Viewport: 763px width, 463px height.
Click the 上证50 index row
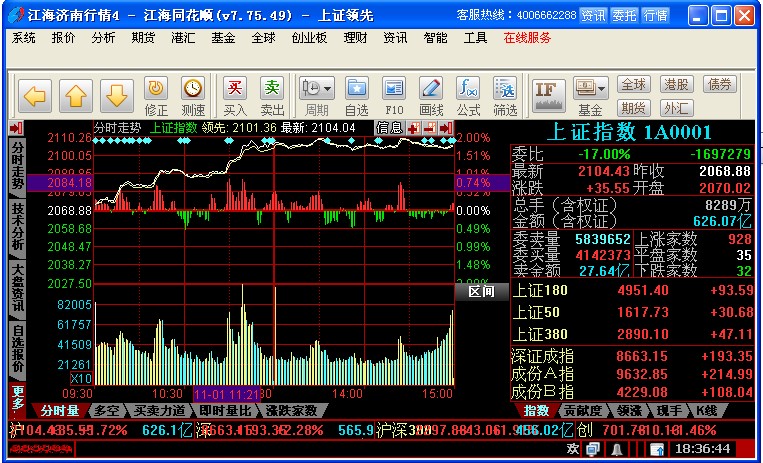[632, 312]
